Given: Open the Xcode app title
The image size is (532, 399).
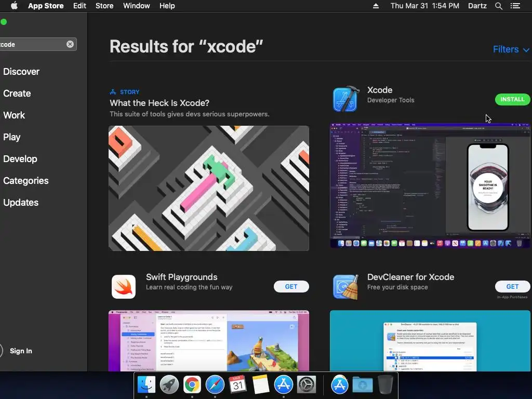Looking at the screenshot, I should coord(380,90).
